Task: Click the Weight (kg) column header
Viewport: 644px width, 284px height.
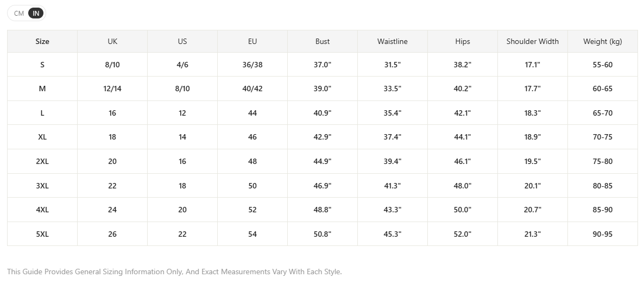Action: click(603, 41)
